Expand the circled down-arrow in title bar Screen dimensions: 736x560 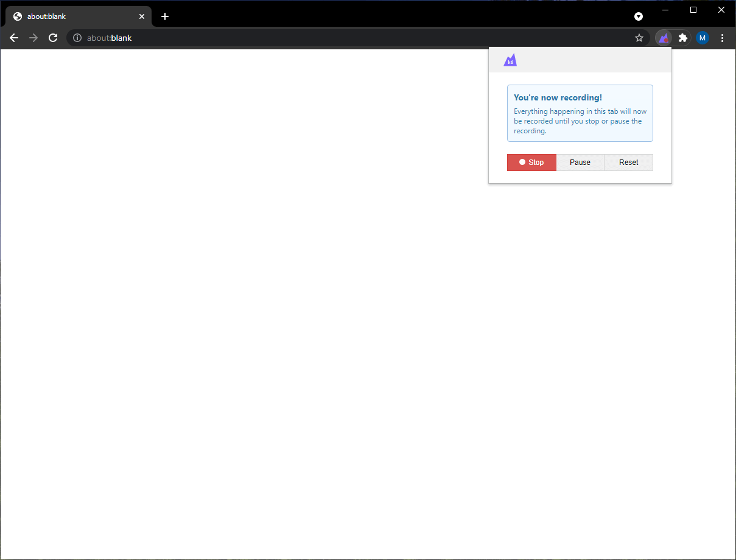639,16
